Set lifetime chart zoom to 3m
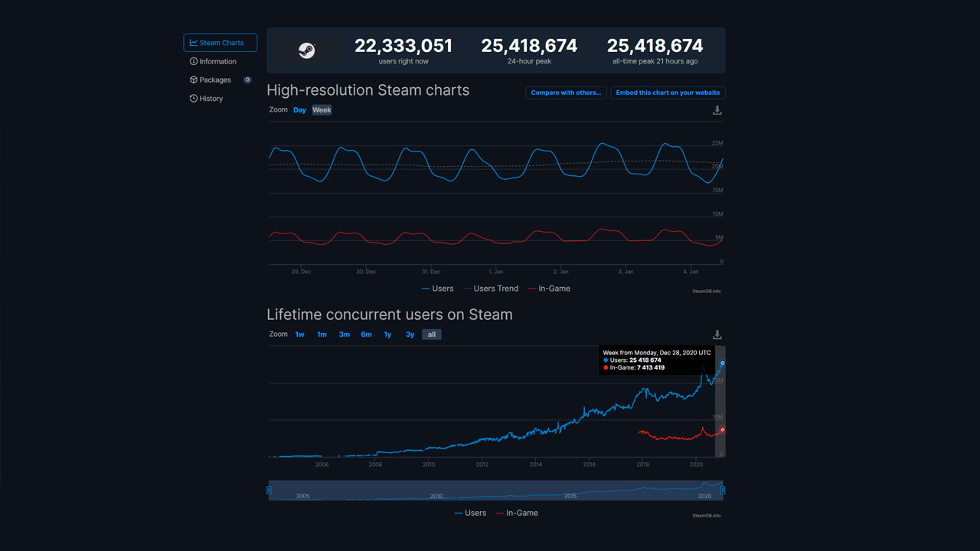 pos(345,334)
